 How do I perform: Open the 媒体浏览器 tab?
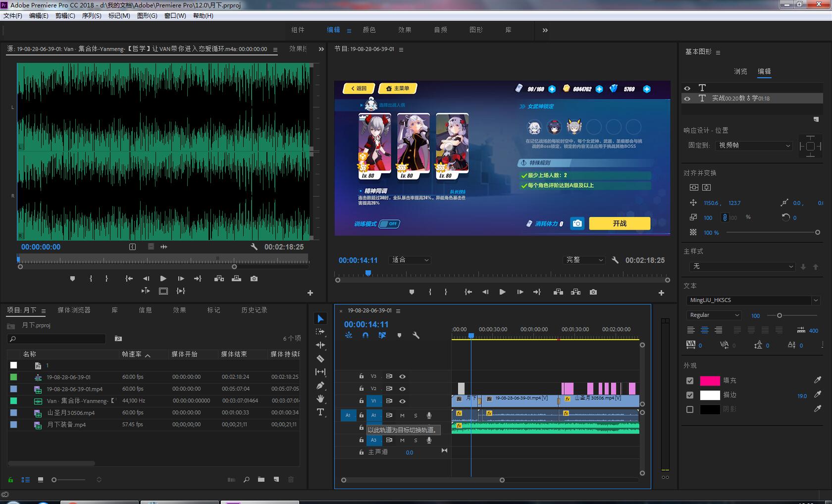click(x=74, y=310)
